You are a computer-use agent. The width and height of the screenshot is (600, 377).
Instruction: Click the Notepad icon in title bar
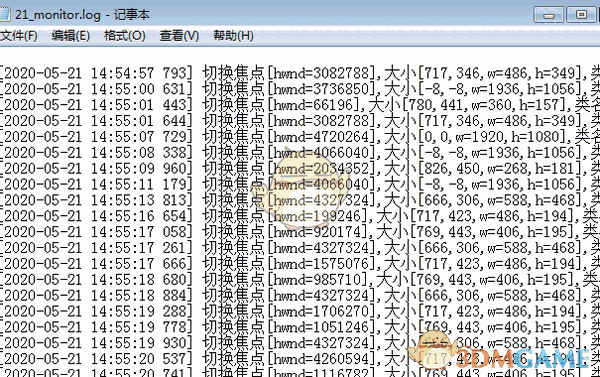tap(4, 15)
